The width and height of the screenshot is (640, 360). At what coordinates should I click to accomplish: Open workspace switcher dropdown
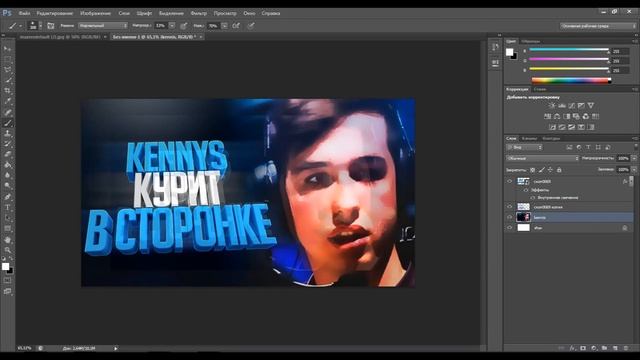pyautogui.click(x=598, y=26)
